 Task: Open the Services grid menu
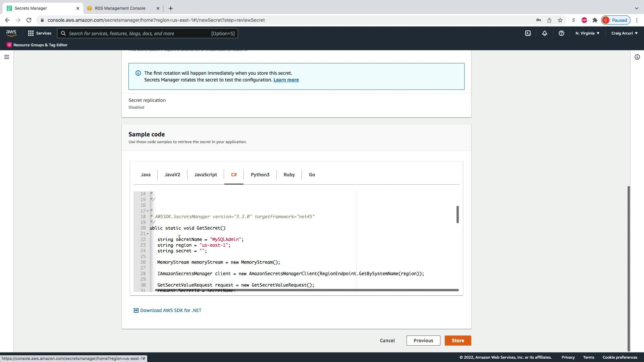click(x=40, y=33)
